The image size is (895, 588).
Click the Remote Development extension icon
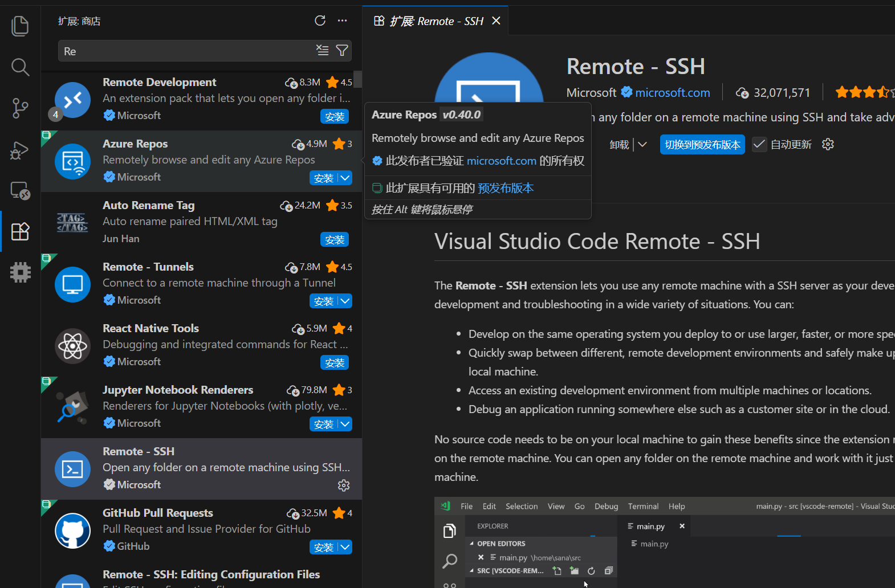(x=72, y=100)
